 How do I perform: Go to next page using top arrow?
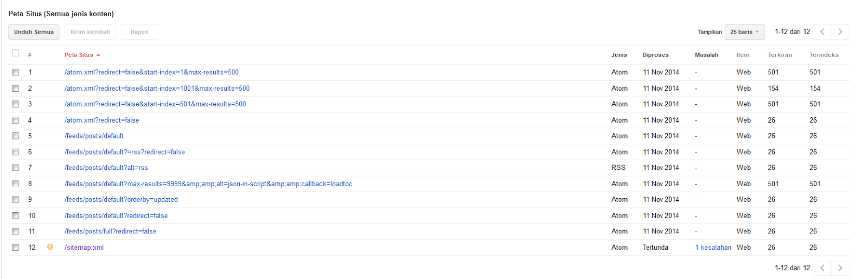click(x=840, y=32)
